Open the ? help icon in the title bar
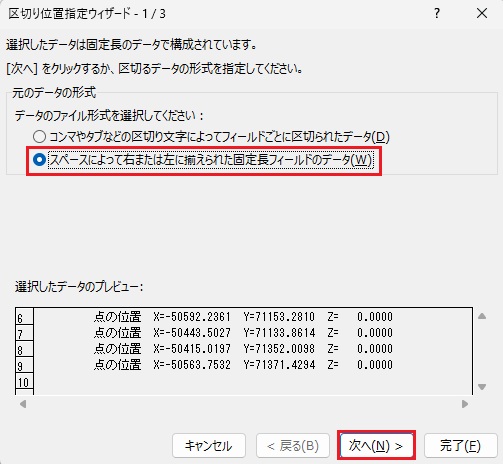Image resolution: width=503 pixels, height=464 pixels. pos(437,14)
